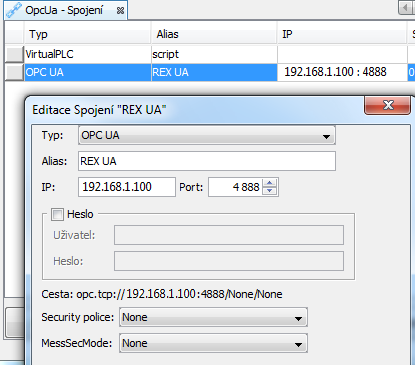This screenshot has height=365, width=415.
Task: Decrease the Port value with down arrow
Action: pos(269,191)
